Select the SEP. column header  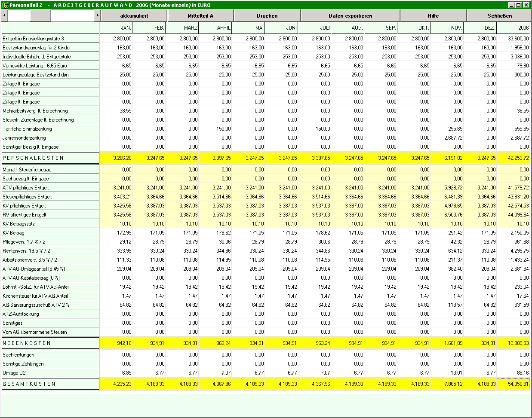tap(381, 28)
